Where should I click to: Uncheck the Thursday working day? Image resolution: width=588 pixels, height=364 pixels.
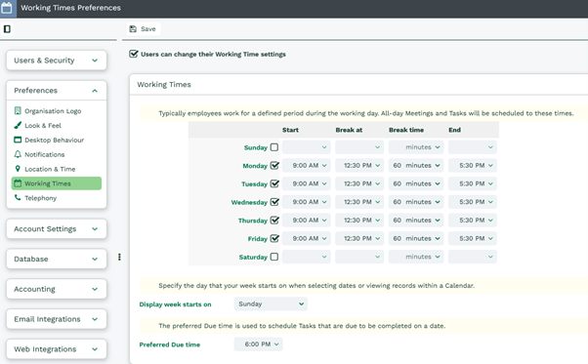[x=274, y=221]
